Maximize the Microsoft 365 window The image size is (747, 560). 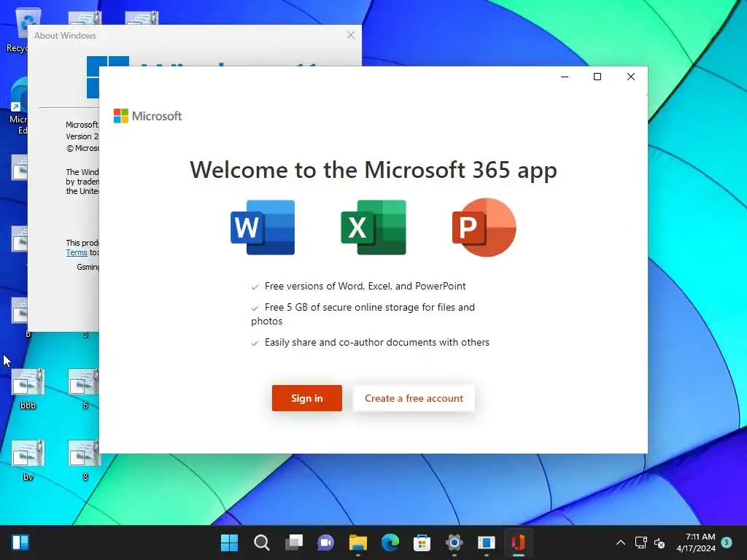pyautogui.click(x=597, y=77)
